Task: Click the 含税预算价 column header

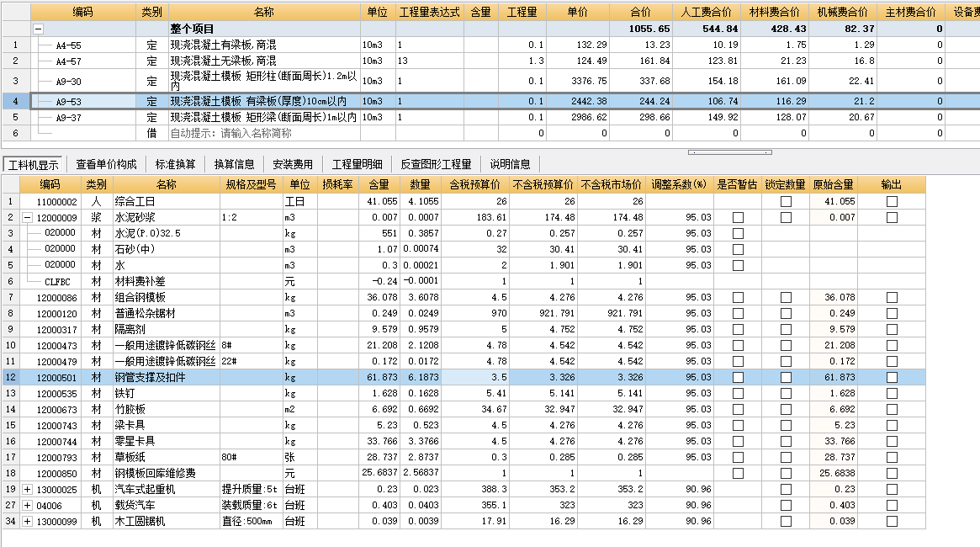Action: 475,184
